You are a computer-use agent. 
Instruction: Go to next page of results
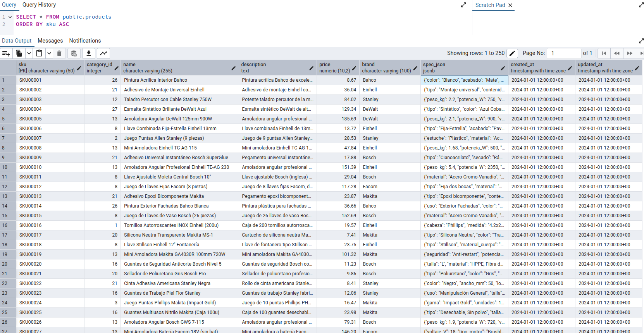(630, 53)
